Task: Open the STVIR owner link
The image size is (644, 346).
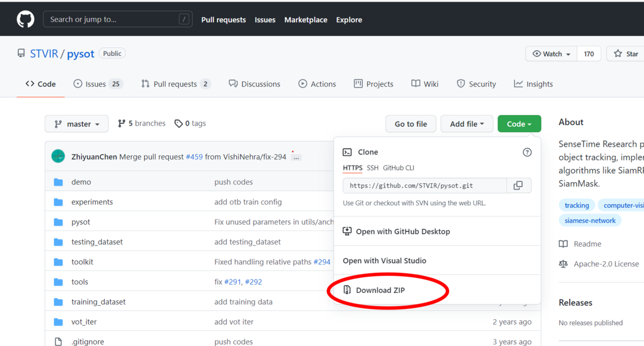Action: click(44, 54)
